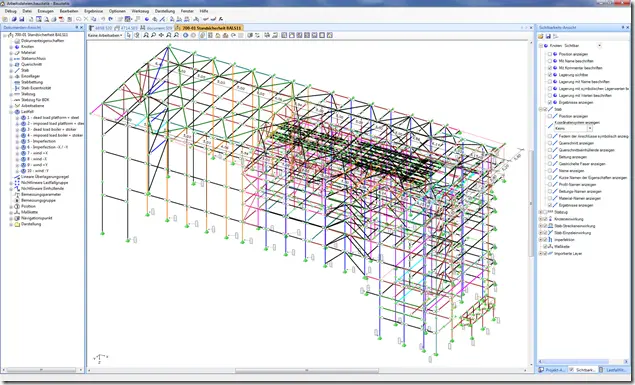Click the save icon in Sichtbarkeits panel
The height and width of the screenshot is (385, 635).
tap(548, 36)
